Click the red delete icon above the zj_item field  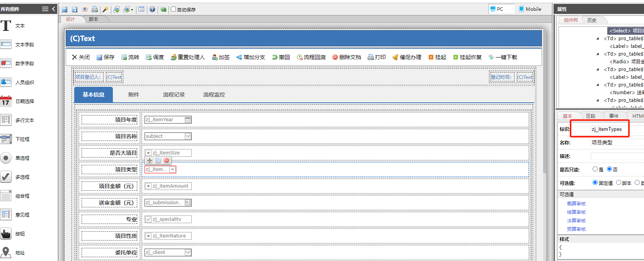[167, 160]
